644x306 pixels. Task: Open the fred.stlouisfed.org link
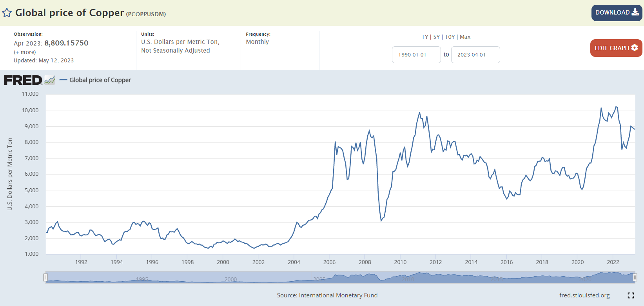[x=584, y=295]
